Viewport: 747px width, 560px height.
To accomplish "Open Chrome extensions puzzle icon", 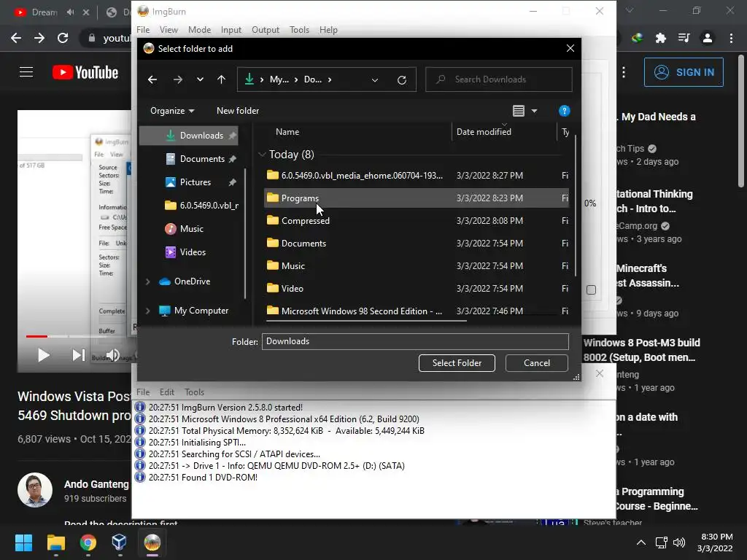I will pyautogui.click(x=660, y=38).
